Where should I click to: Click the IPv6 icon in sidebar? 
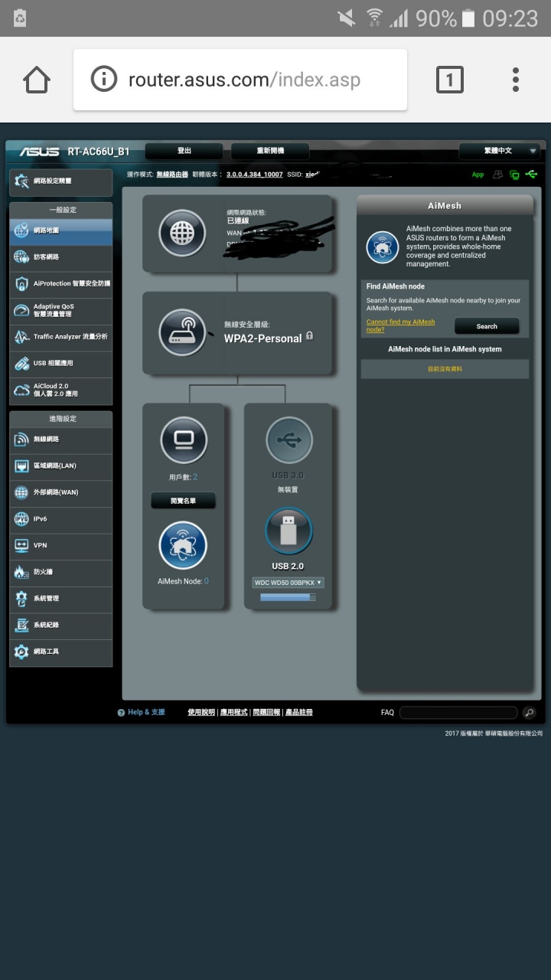coord(21,519)
